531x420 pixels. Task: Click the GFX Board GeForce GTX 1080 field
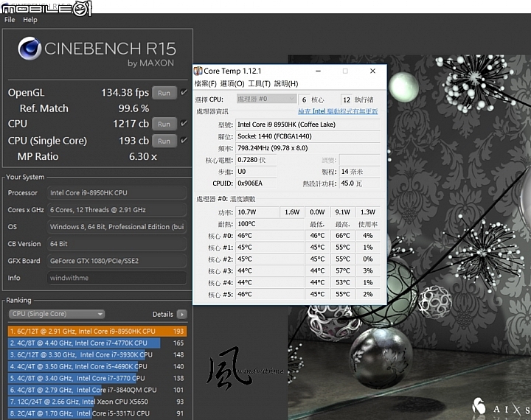pos(117,261)
